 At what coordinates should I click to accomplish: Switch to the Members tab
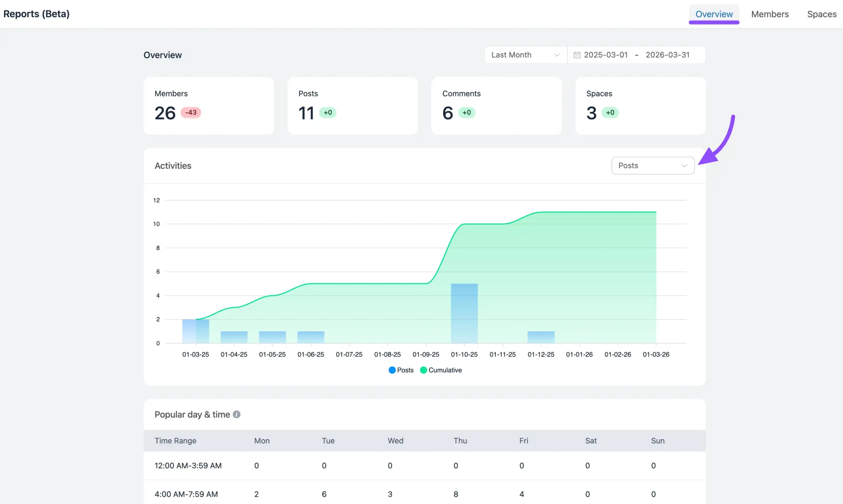tap(770, 14)
